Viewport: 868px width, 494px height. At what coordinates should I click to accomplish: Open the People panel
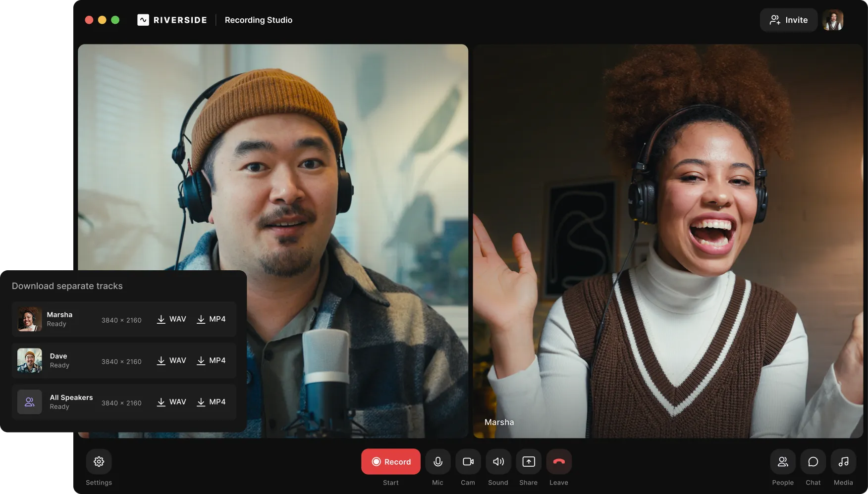[783, 461]
